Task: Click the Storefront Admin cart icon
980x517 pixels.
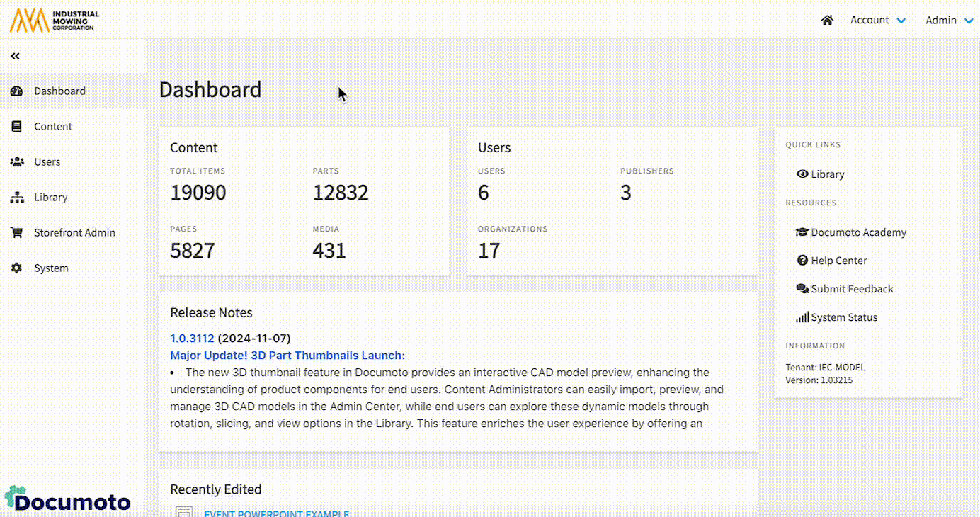Action: coord(17,233)
